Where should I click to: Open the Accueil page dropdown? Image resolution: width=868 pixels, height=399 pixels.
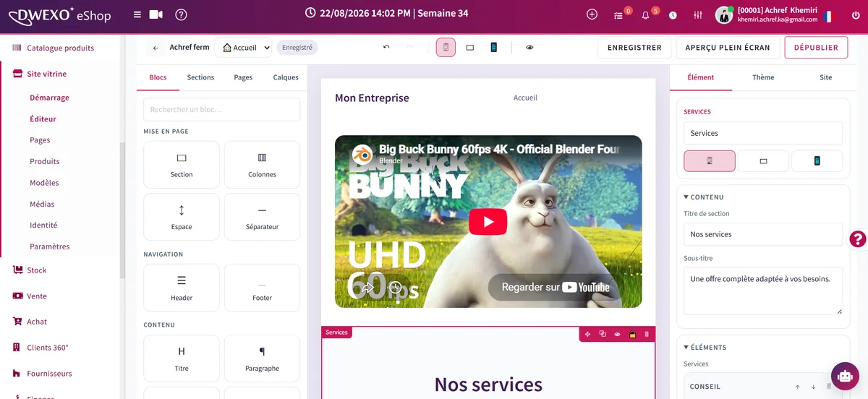click(243, 48)
